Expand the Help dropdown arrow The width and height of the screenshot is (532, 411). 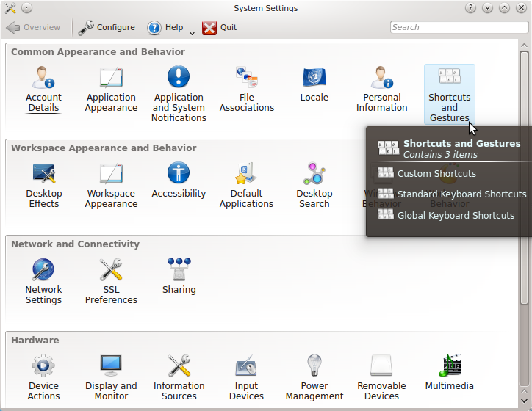pyautogui.click(x=192, y=33)
